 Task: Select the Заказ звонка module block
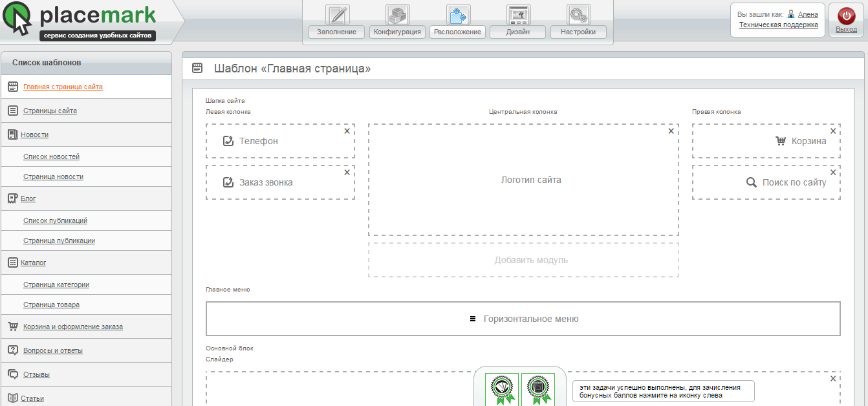pyautogui.click(x=280, y=182)
